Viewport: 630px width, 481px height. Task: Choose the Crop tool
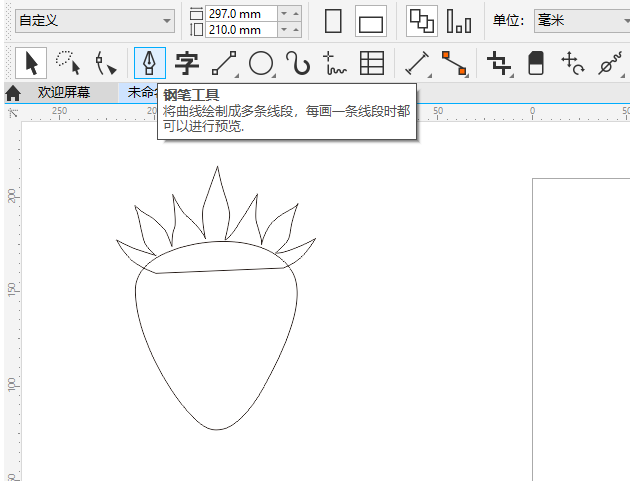(x=498, y=64)
